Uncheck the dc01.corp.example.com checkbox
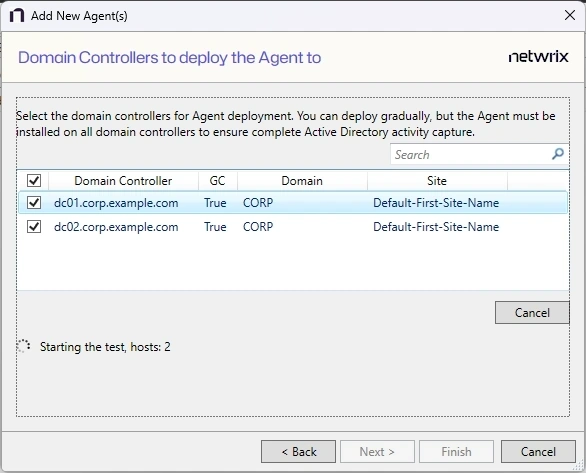586x473 pixels. 34,203
